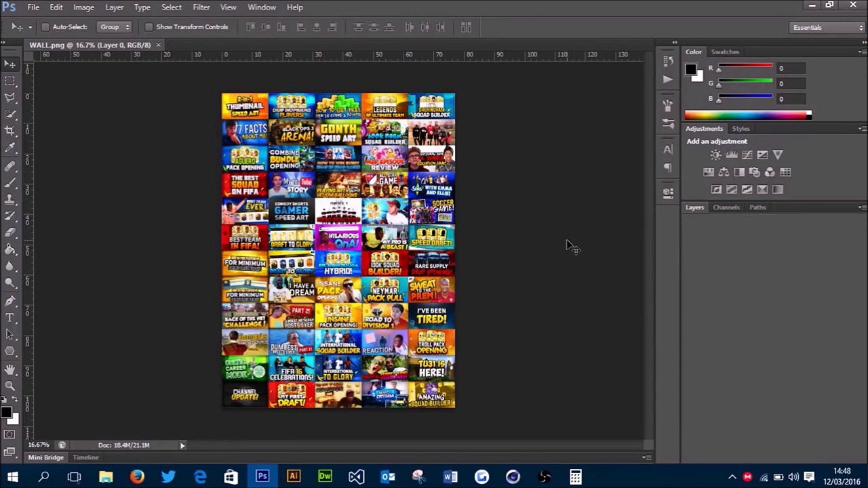Viewport: 868px width, 488px height.
Task: Open the Layers panel flyout menu
Action: (862, 207)
